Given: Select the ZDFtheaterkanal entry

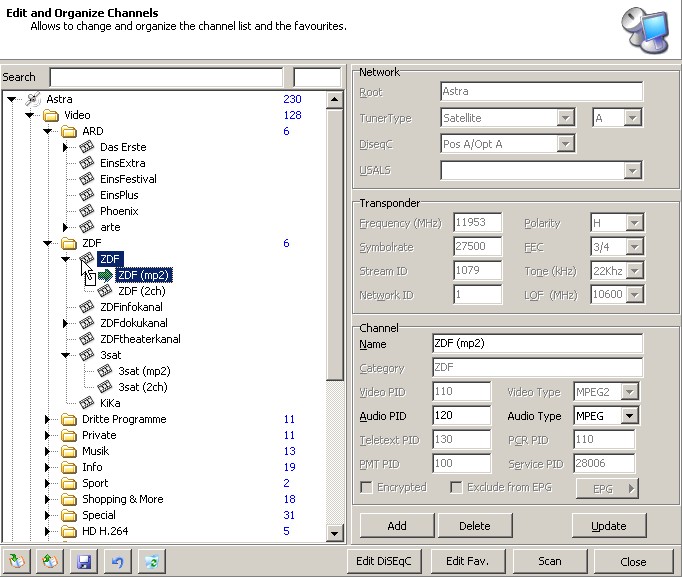Looking at the screenshot, I should pos(140,339).
